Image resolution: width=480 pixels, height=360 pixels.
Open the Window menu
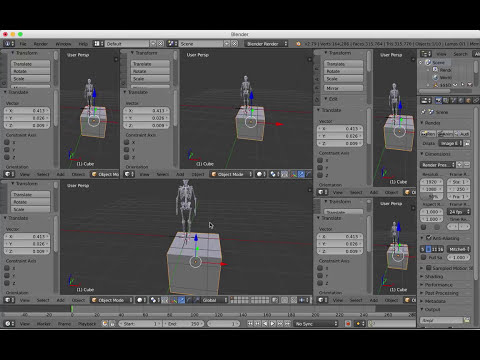click(x=63, y=44)
